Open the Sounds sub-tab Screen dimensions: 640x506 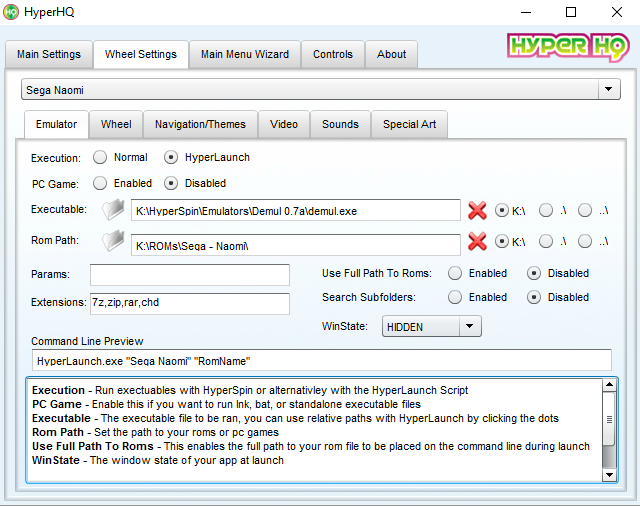click(x=340, y=124)
